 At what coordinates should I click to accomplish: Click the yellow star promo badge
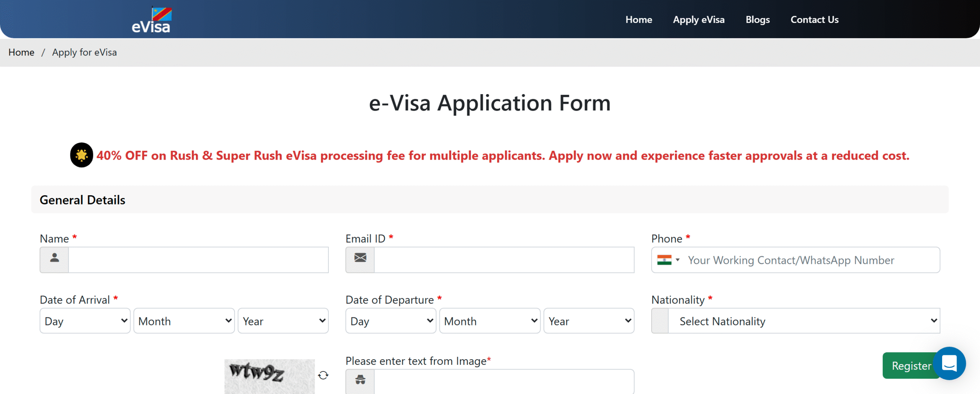pos(82,155)
